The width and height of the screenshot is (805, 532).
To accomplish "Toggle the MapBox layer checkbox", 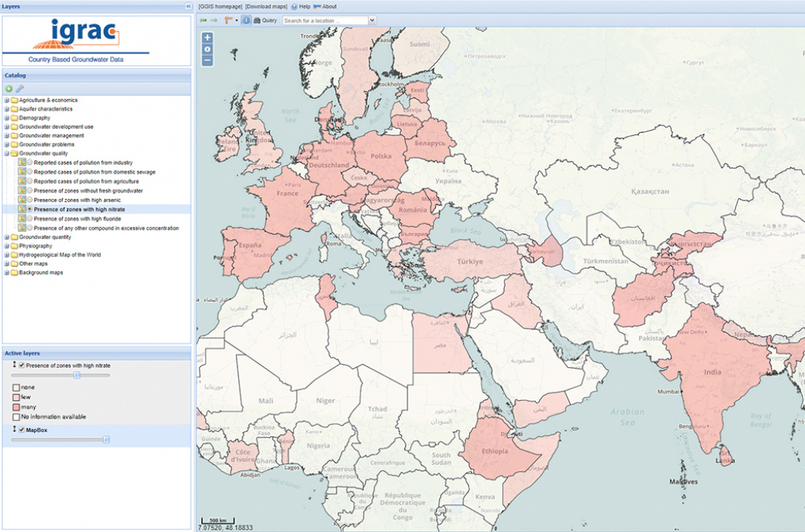I will [x=22, y=430].
